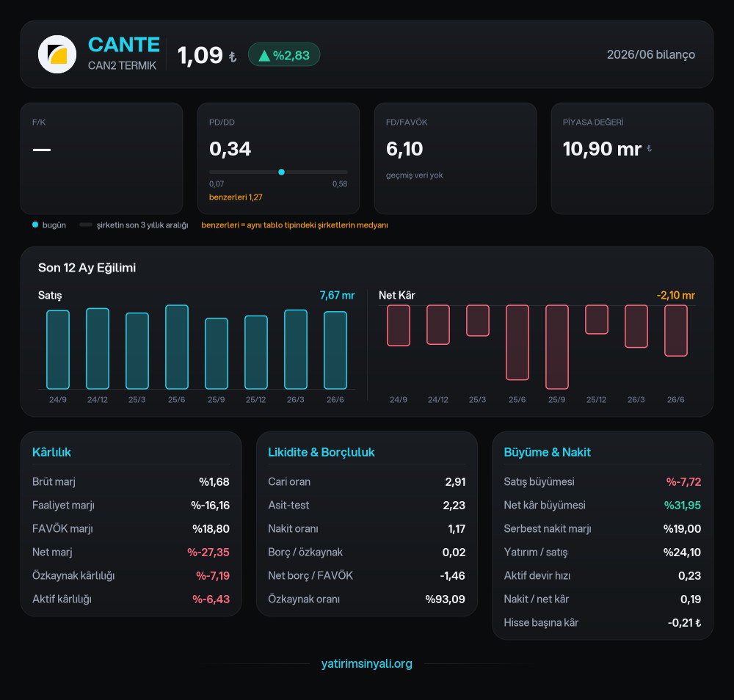Select the market value "10,90 mr"
The image size is (734, 700).
click(x=602, y=149)
